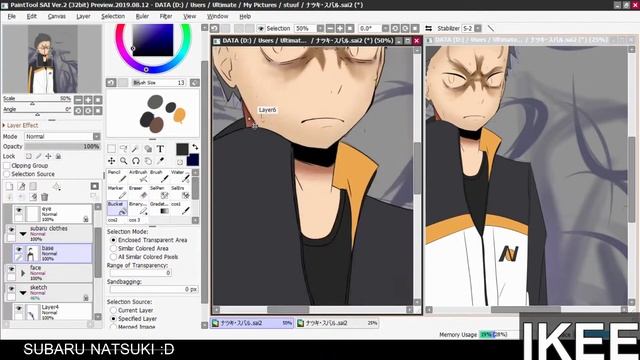Screen dimensions: 640x360
Task: Select the magic wand tool
Action: point(136,149)
